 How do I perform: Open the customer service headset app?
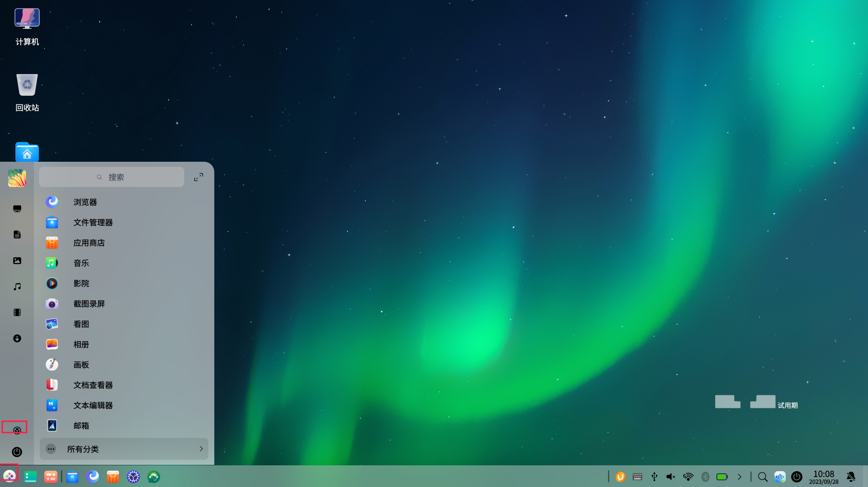(154, 477)
